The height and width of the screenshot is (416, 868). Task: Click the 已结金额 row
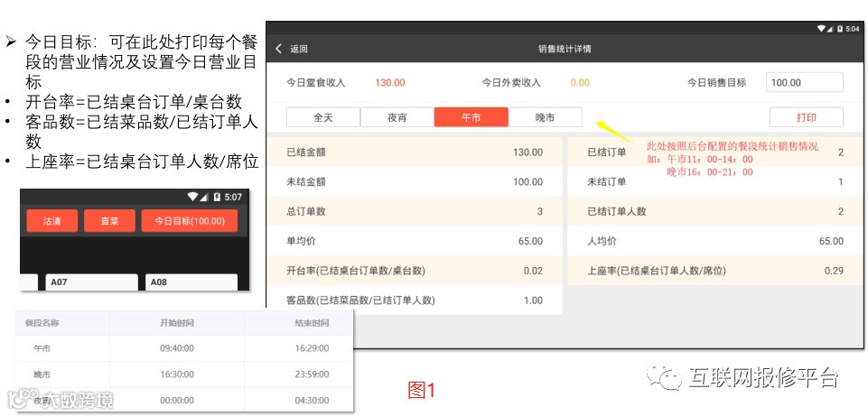415,153
